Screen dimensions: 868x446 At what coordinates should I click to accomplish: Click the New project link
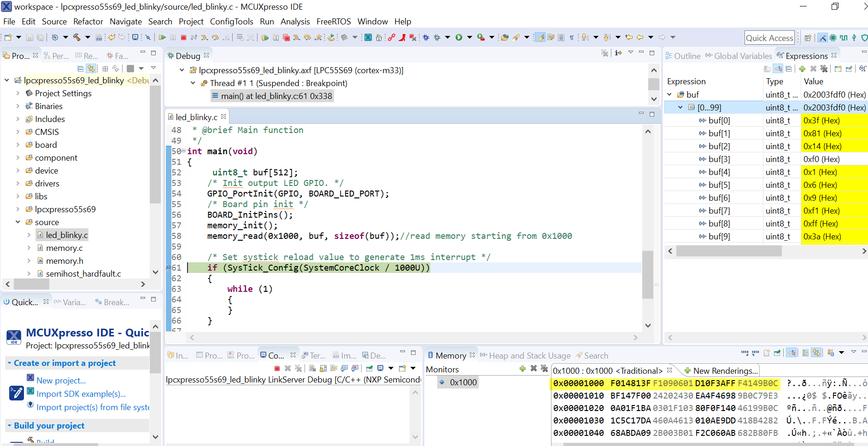(61, 380)
